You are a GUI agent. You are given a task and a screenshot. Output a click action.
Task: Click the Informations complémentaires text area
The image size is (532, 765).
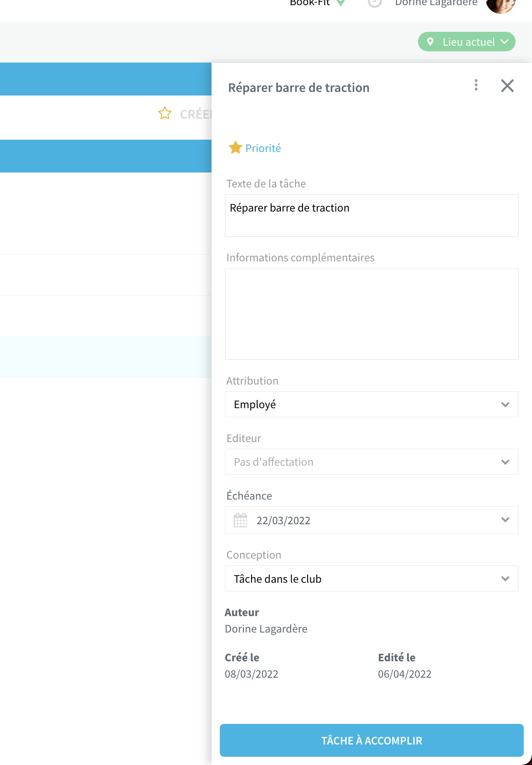coord(372,314)
